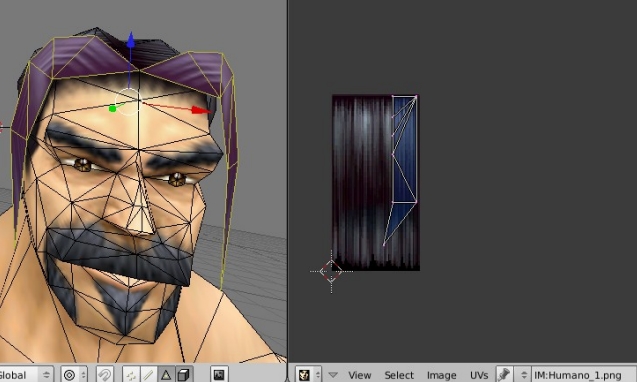The width and height of the screenshot is (637, 382).
Task: Open the image browse dropdown arrows
Action: [524, 374]
